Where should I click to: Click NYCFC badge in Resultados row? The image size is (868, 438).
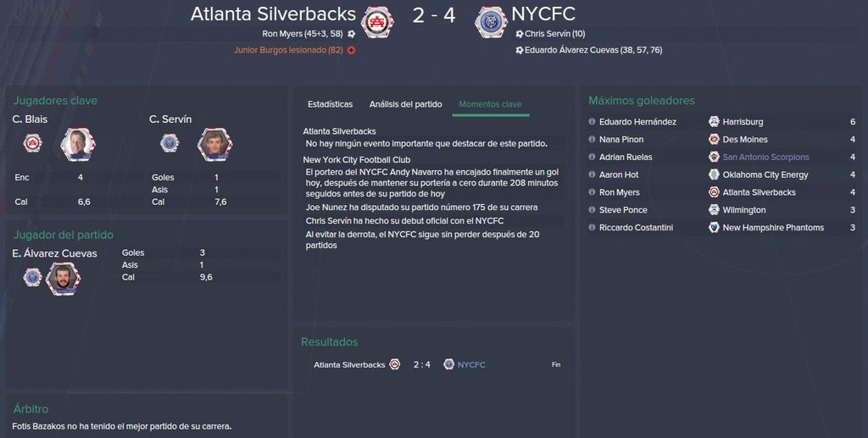click(x=449, y=364)
